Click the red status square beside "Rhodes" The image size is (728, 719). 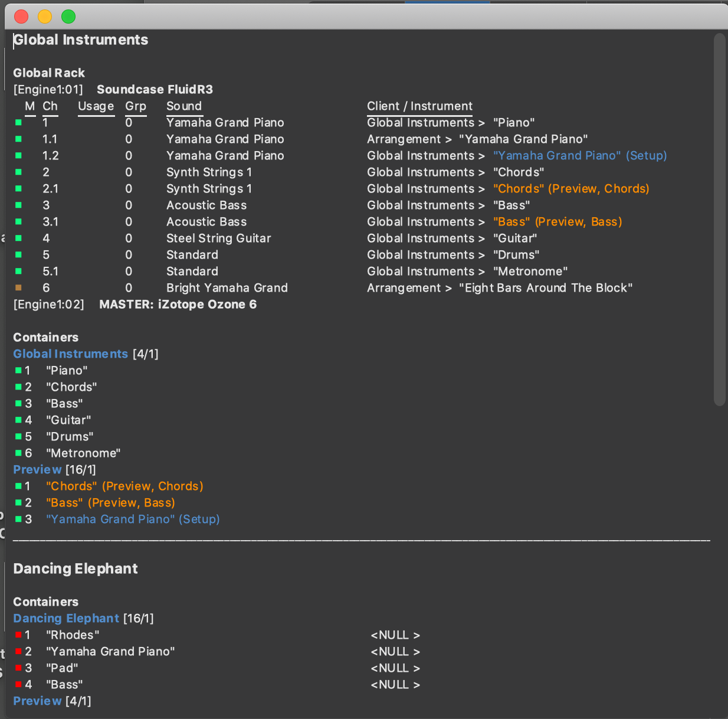pos(18,635)
